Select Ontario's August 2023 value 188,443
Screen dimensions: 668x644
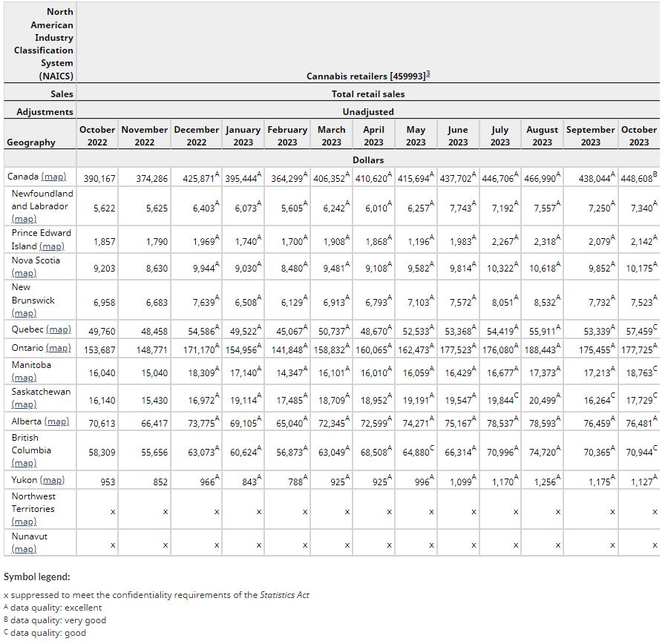click(540, 349)
